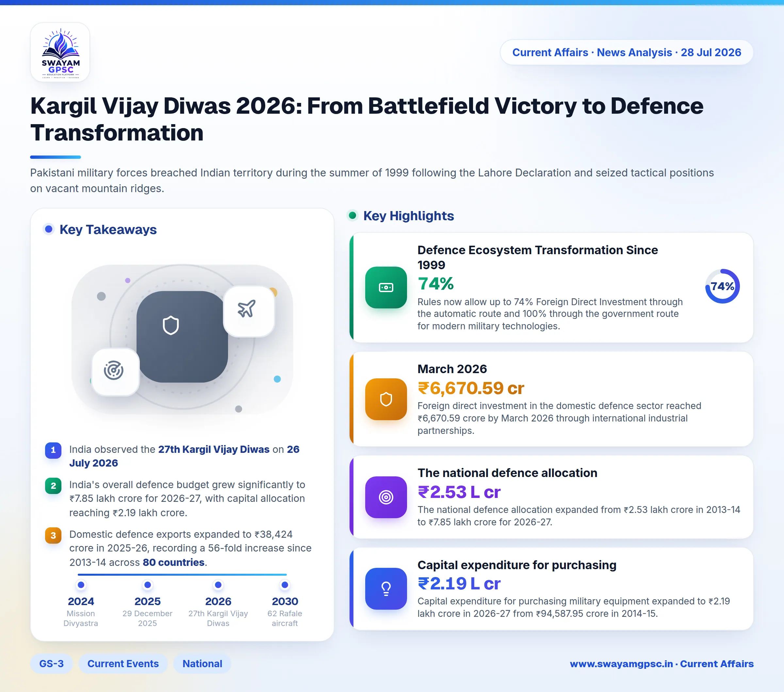Viewport: 784px width, 692px height.
Task: Click the blue bullet beside Key Takeaways
Action: click(49, 229)
